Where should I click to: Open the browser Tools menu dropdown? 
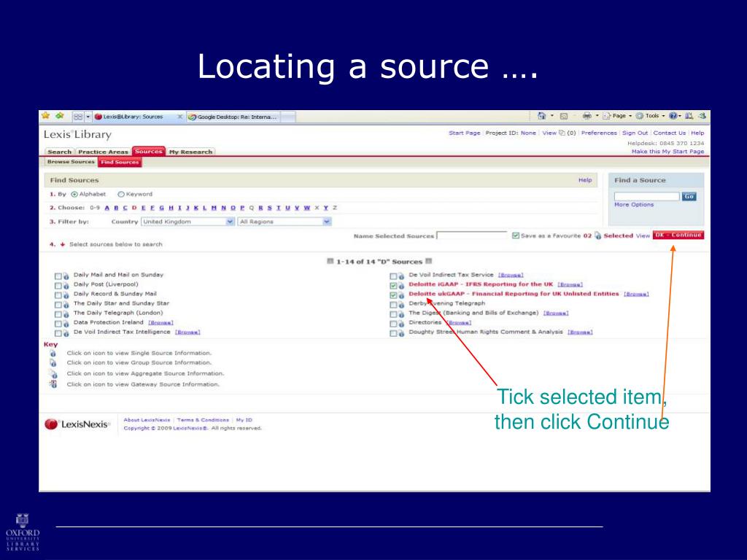pos(651,116)
